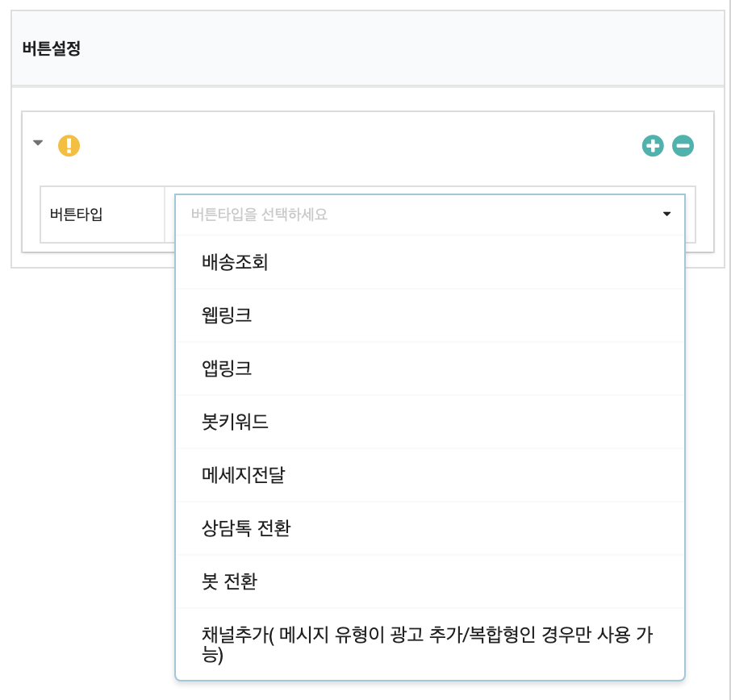
Task: Pick 메세지전달 from dropdown list
Action: [x=429, y=475]
